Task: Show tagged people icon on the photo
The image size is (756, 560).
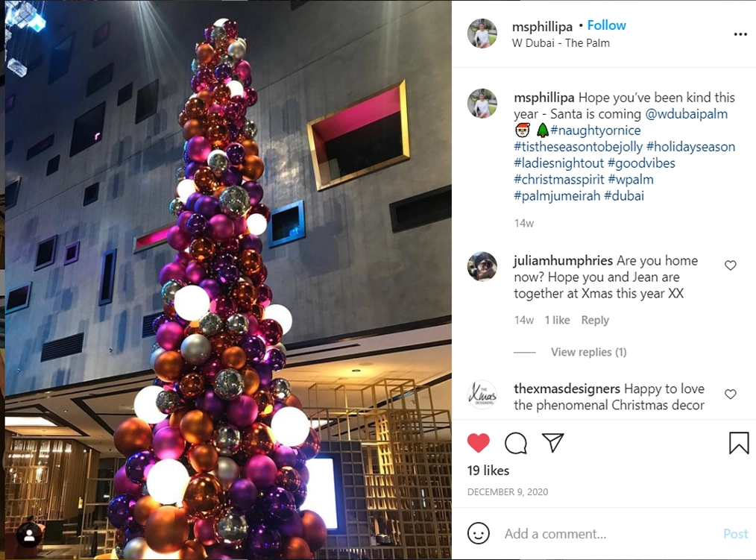Action: tap(29, 535)
